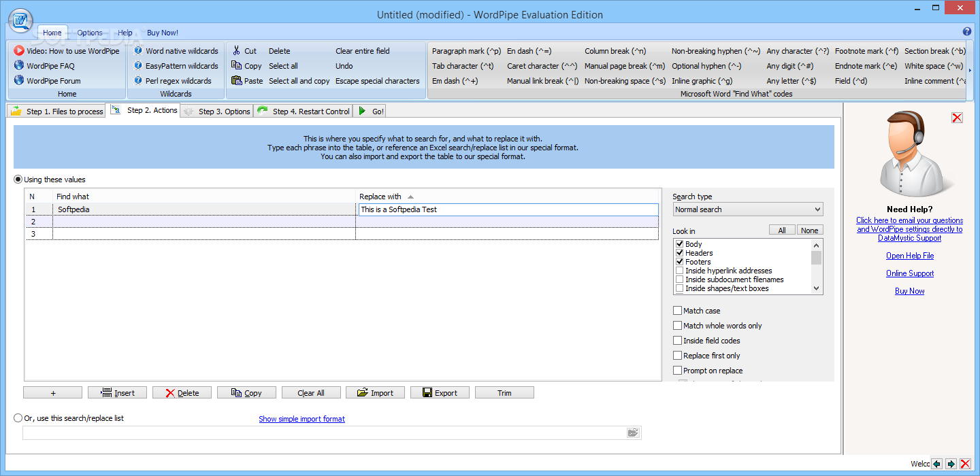Click the Copy icon in ribbon
Screen dimensions: 980x476
(x=236, y=66)
